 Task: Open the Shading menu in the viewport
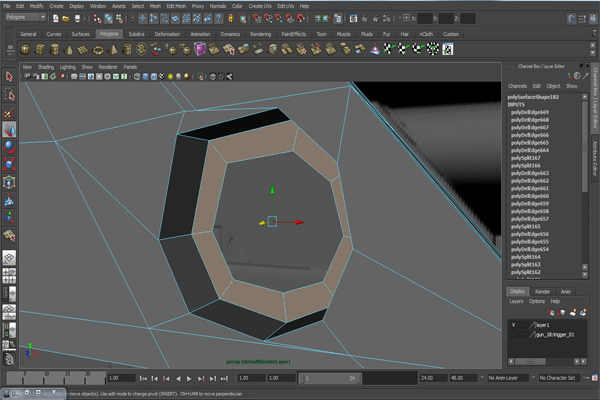click(x=46, y=67)
